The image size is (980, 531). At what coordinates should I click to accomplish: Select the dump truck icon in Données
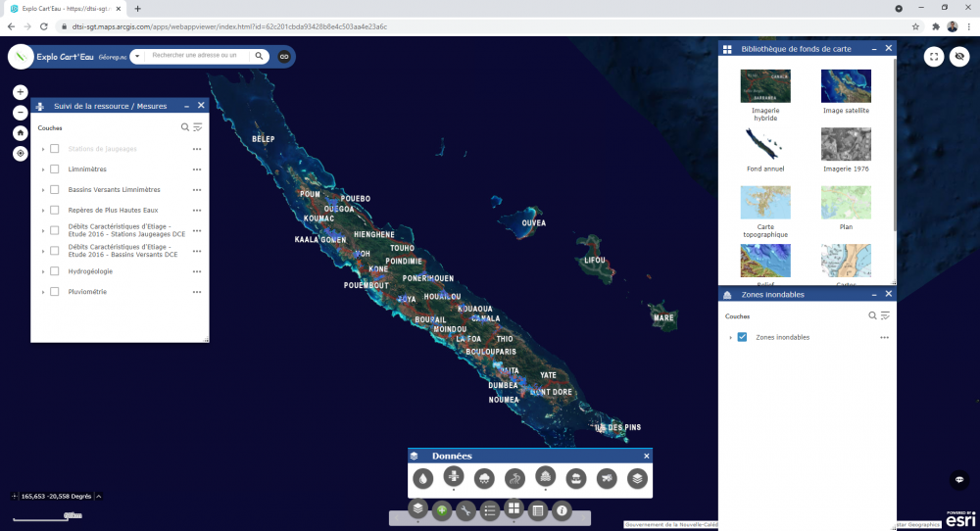(x=607, y=478)
